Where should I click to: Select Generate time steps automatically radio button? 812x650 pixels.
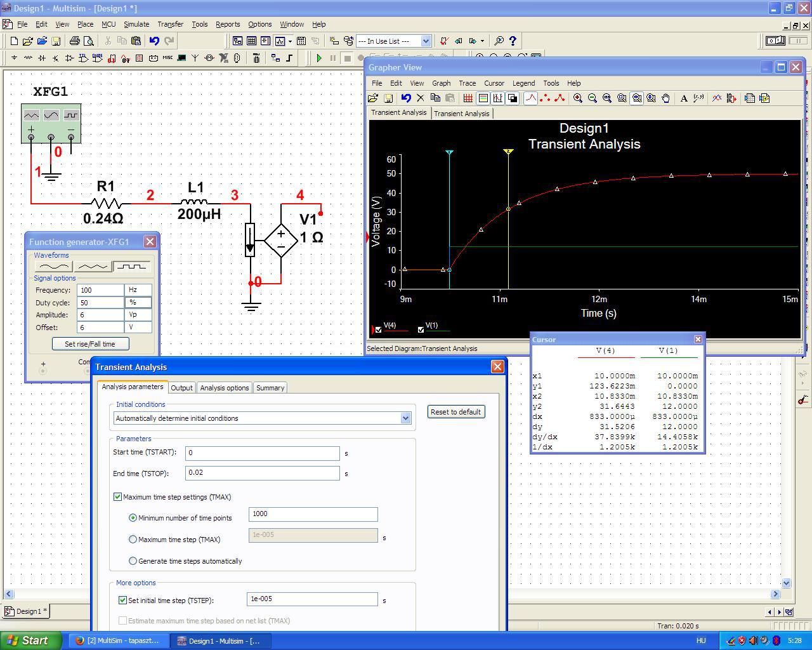click(133, 561)
